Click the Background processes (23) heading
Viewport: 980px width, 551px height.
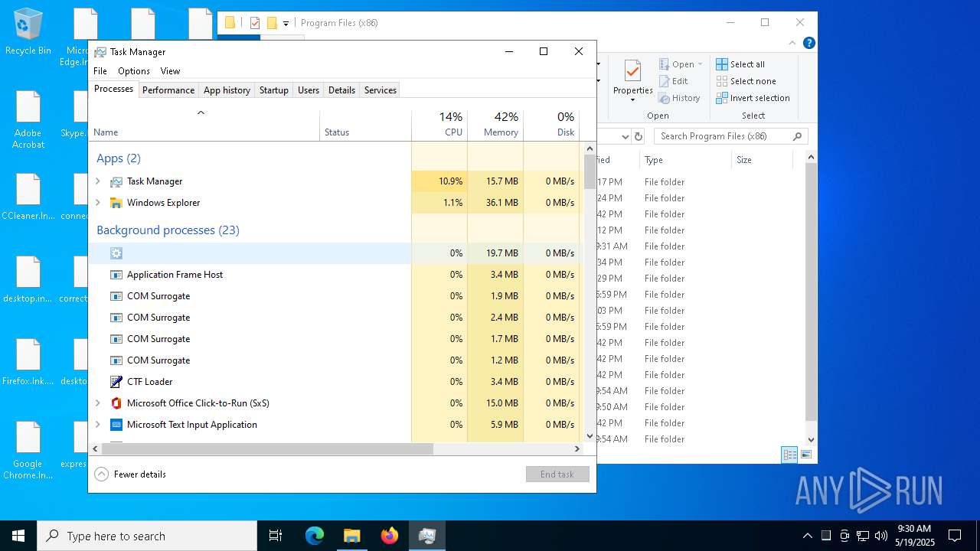pyautogui.click(x=168, y=230)
